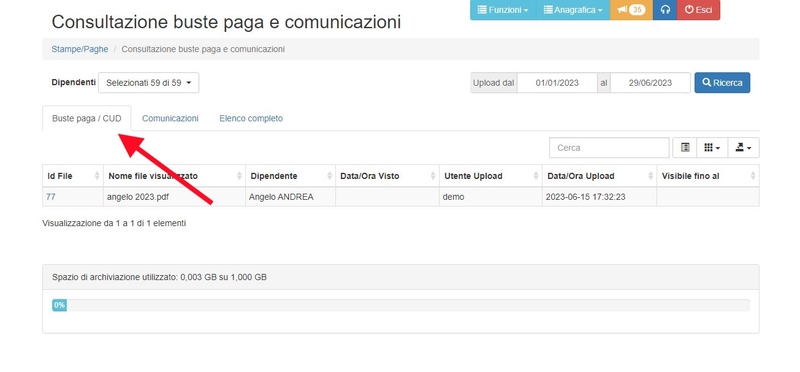
Task: Switch to the Comunicazioni tab
Action: (170, 118)
